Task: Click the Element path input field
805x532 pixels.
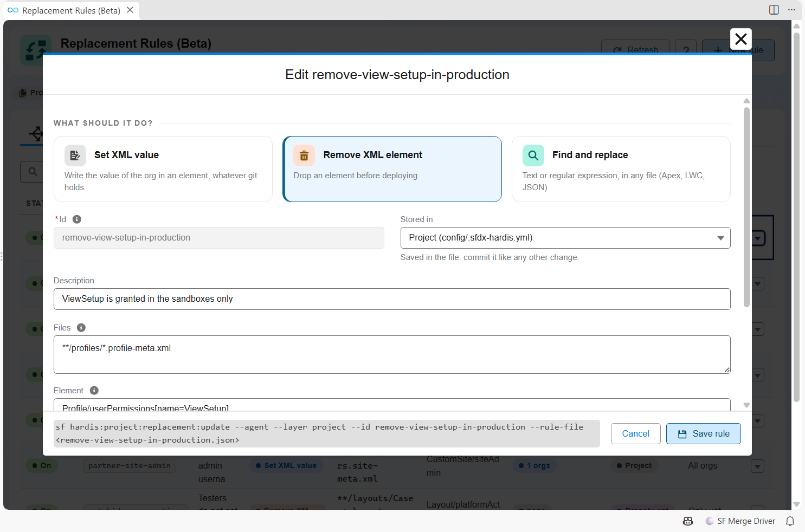Action: [392, 405]
